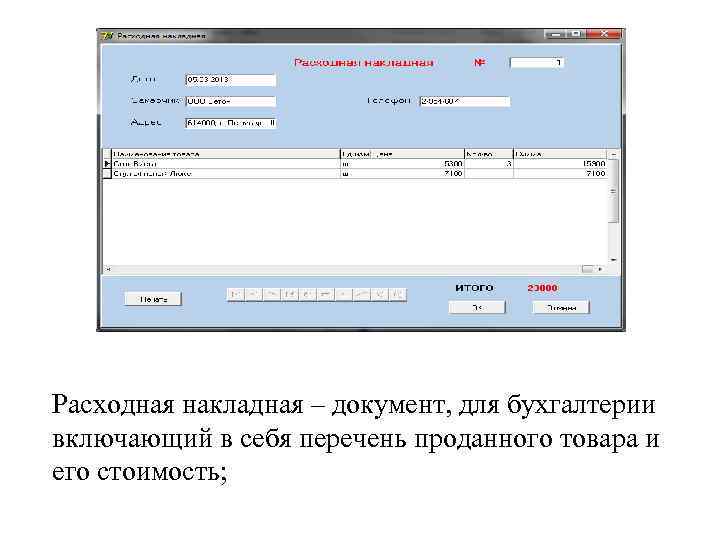Image resolution: width=720 pixels, height=540 pixels.
Task: Click the Дата field with 05.03.2013
Action: tap(231, 80)
